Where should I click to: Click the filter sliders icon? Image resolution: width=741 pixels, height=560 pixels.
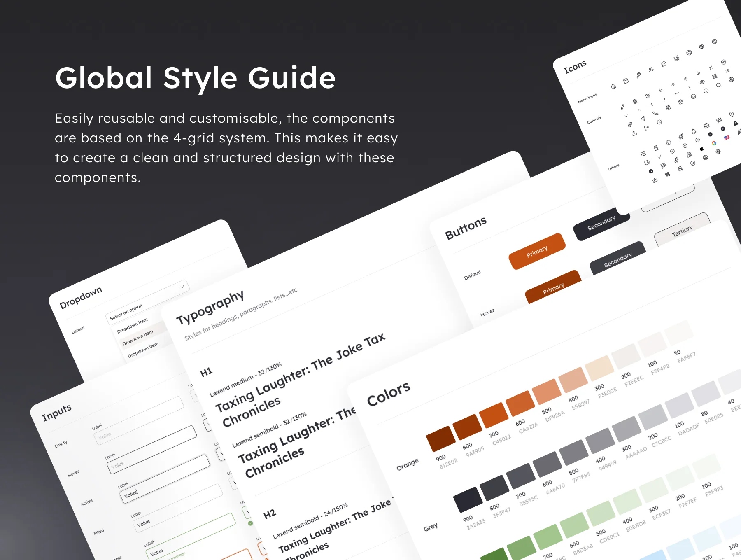pyautogui.click(x=648, y=96)
